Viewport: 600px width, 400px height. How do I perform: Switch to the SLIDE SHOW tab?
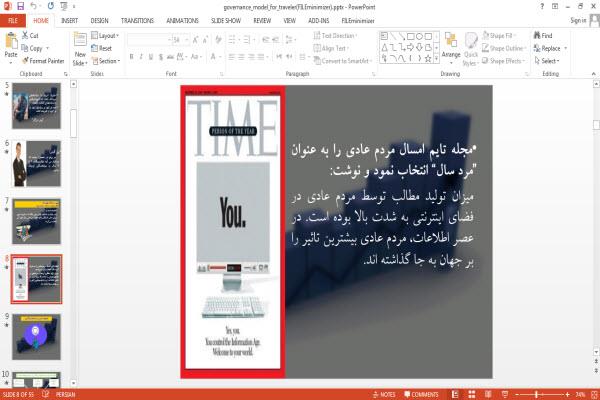click(x=226, y=21)
